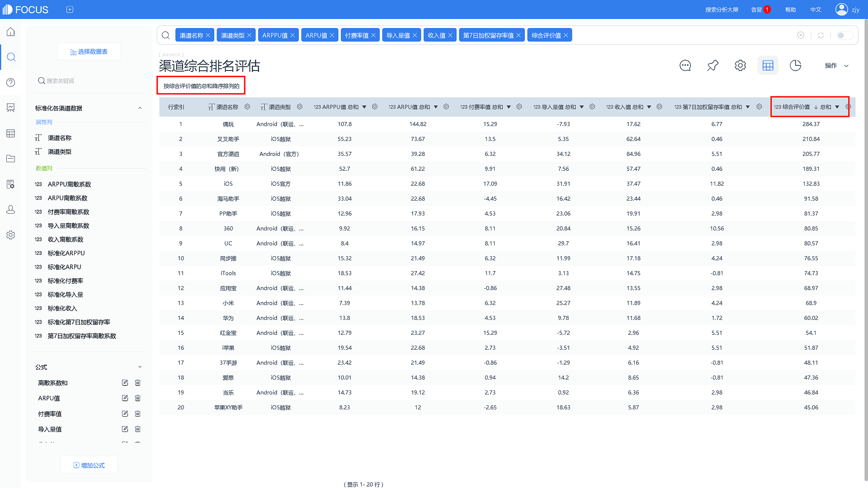Sort by 第7日加权留存率值 总和 dropdown arrow
Screen dimensions: 868x488
click(748, 107)
